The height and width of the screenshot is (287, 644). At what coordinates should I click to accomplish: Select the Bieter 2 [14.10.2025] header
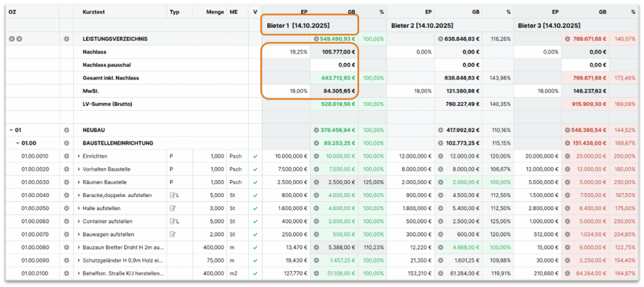(422, 26)
